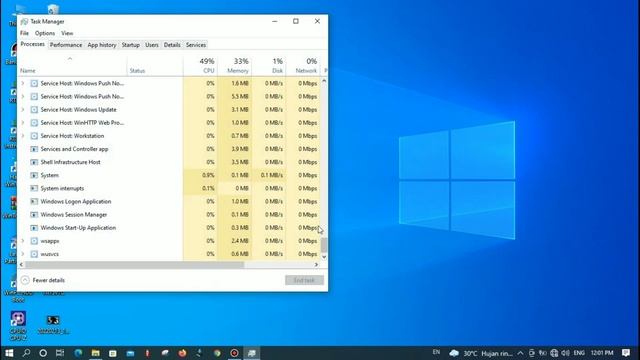Click the right arrow of the horizontal scrollbar

(x=316, y=265)
